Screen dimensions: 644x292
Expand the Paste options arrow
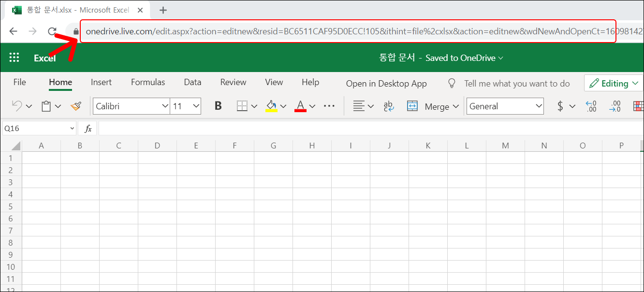point(58,106)
